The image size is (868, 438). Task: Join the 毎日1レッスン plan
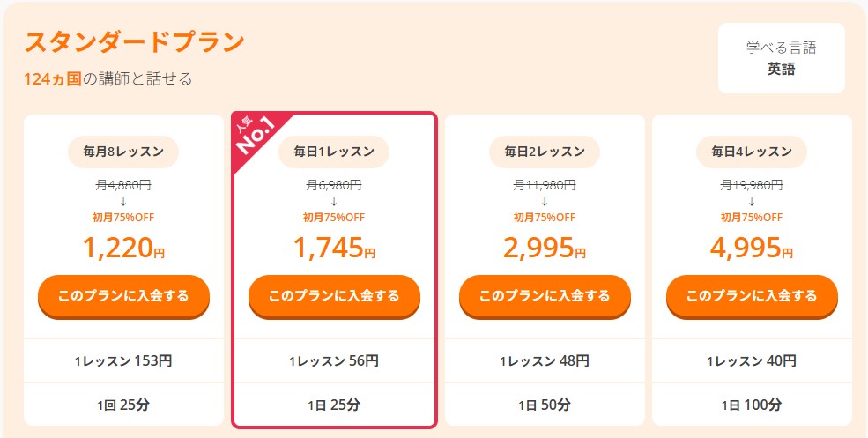tap(334, 295)
